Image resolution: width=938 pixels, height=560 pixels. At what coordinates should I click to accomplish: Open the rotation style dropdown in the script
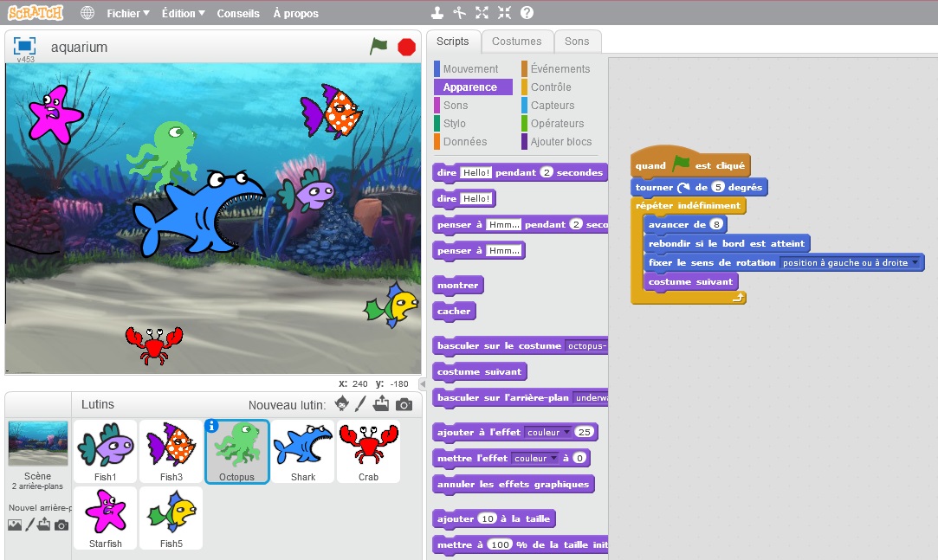(915, 261)
